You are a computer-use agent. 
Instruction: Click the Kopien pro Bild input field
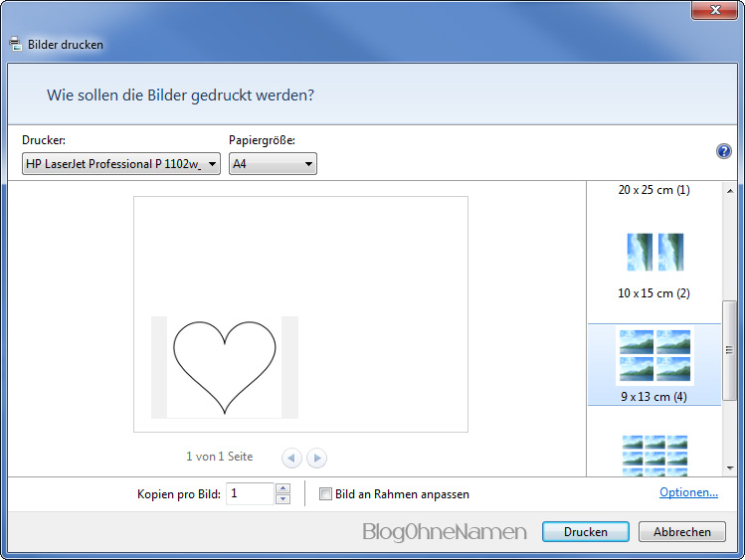click(249, 493)
